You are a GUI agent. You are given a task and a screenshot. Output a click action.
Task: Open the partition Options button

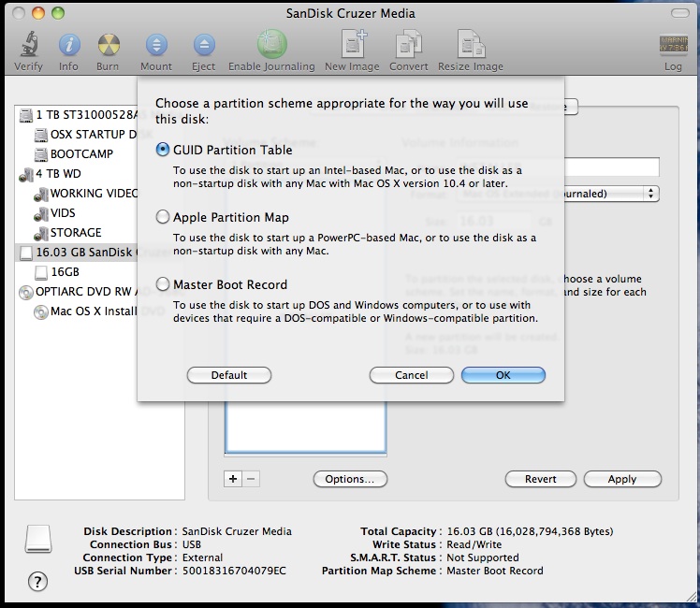(x=350, y=479)
